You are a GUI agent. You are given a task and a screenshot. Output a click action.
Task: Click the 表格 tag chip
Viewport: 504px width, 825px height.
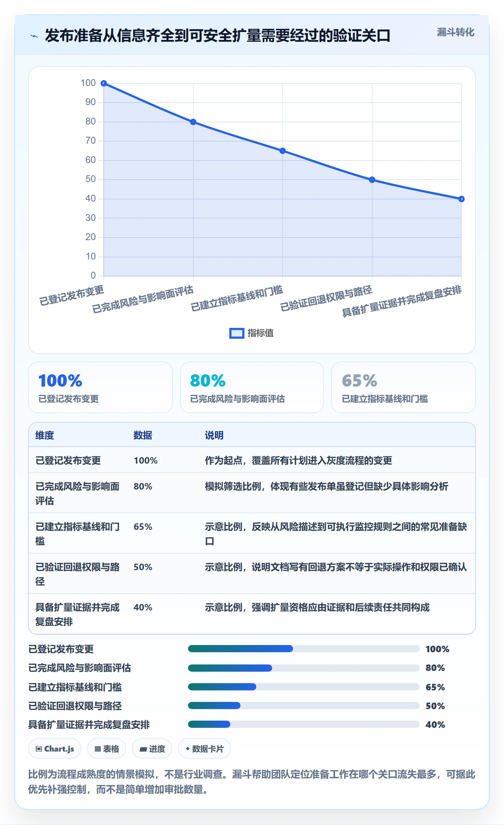tap(107, 749)
